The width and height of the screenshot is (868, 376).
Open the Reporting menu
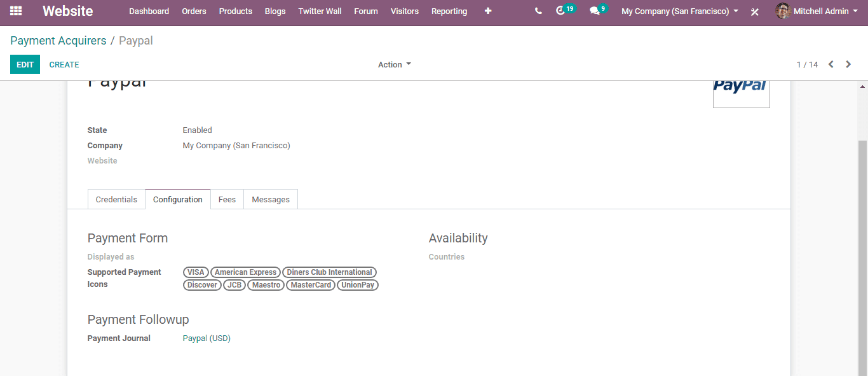tap(449, 11)
